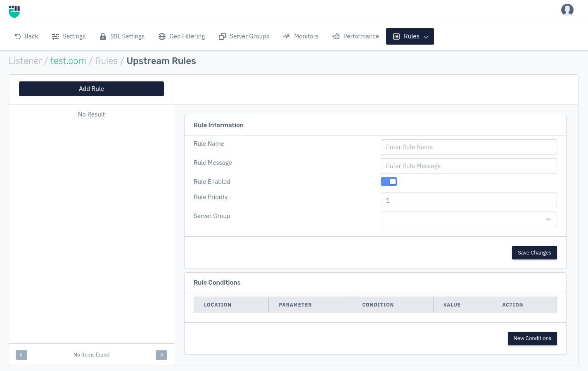Screen dimensions: 588x371
Task: Click the Add Rule button
Action: 91,89
